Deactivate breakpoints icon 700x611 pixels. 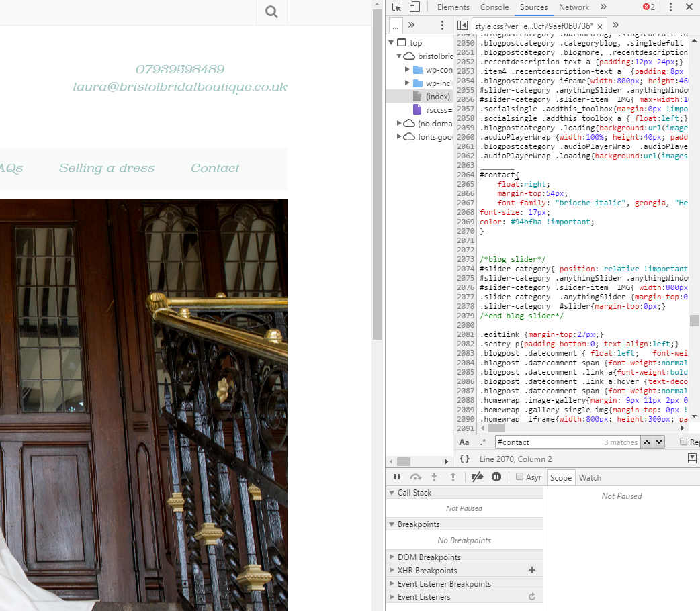click(x=477, y=477)
